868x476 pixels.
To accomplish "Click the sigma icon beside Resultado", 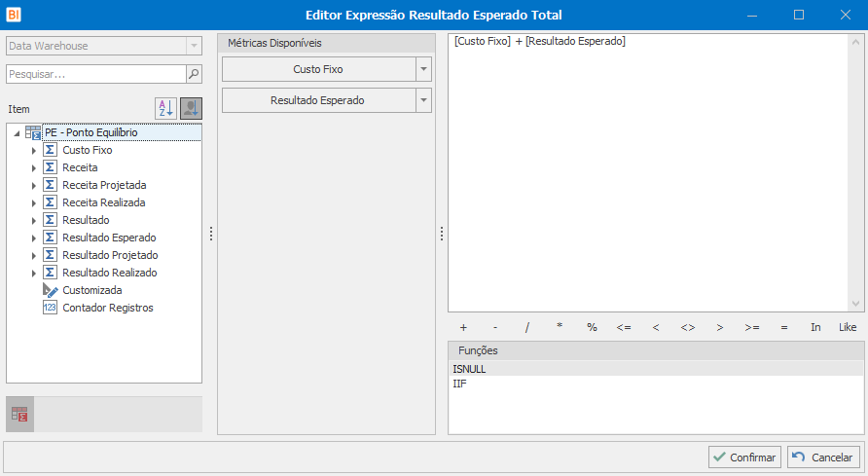I will 50,220.
